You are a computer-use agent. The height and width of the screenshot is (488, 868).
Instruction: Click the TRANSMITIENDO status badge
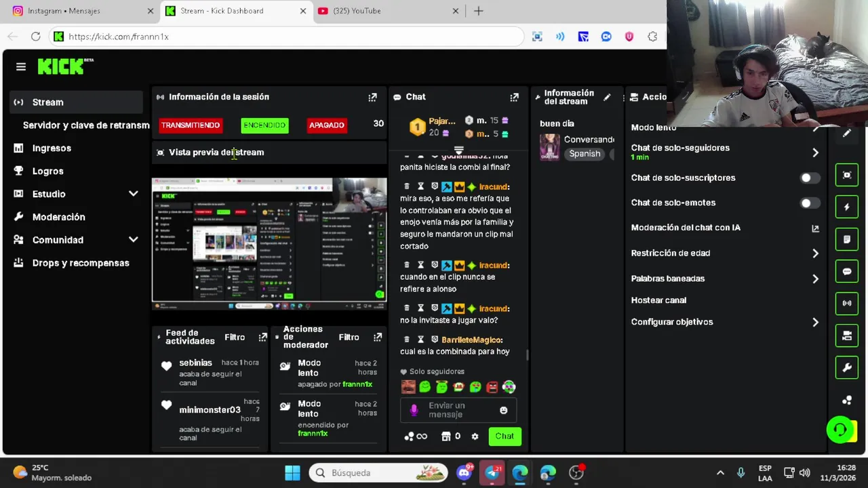point(191,125)
